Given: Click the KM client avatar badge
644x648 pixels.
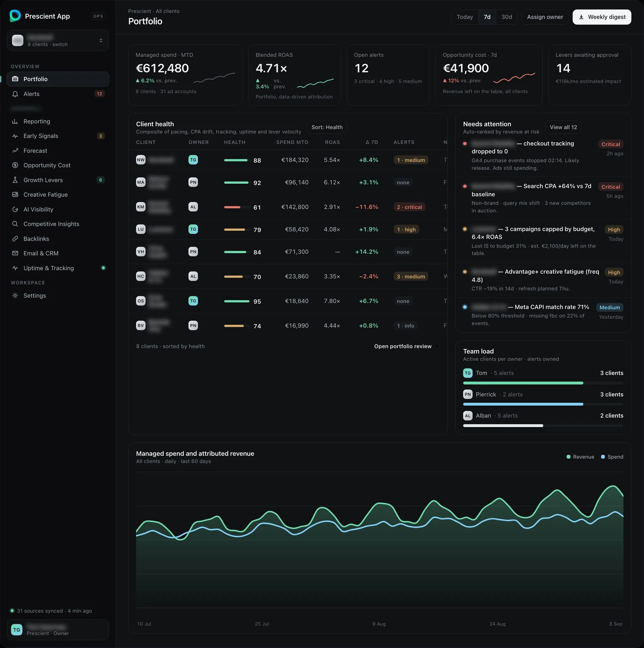Looking at the screenshot, I should click(140, 207).
